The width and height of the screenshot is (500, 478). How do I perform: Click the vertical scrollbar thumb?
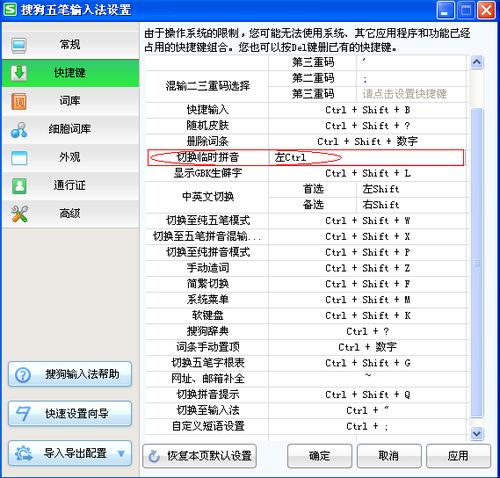click(477, 263)
